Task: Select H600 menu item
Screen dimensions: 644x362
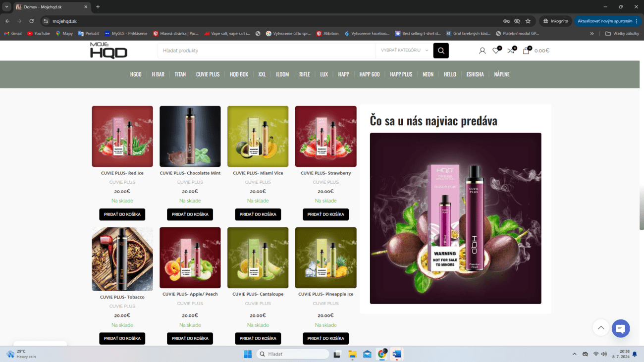Action: (x=136, y=74)
